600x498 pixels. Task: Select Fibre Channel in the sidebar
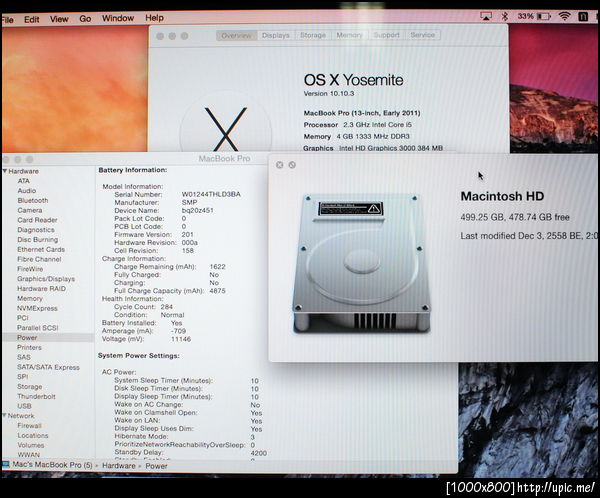(39, 259)
